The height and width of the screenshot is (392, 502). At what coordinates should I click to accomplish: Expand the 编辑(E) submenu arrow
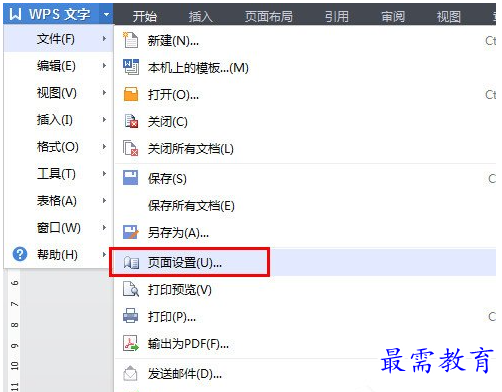(x=104, y=66)
